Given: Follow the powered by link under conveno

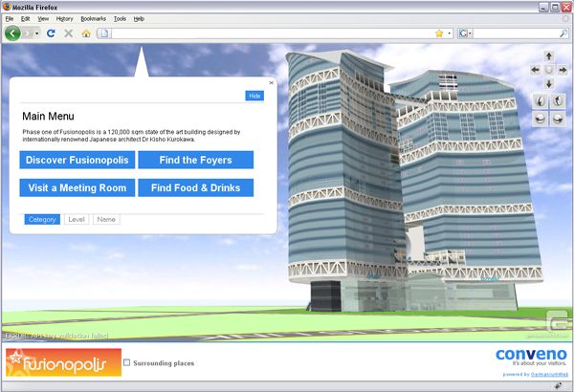Looking at the screenshot, I should point(549,375).
